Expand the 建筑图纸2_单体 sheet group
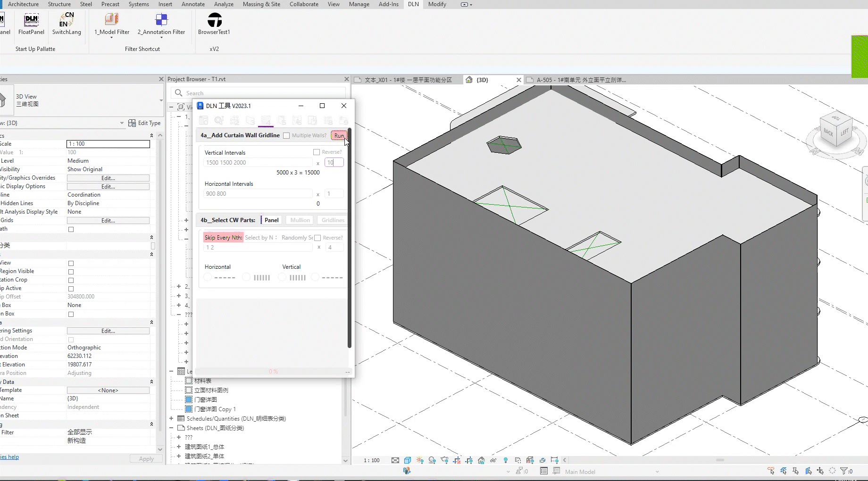868x481 pixels. coord(179,456)
